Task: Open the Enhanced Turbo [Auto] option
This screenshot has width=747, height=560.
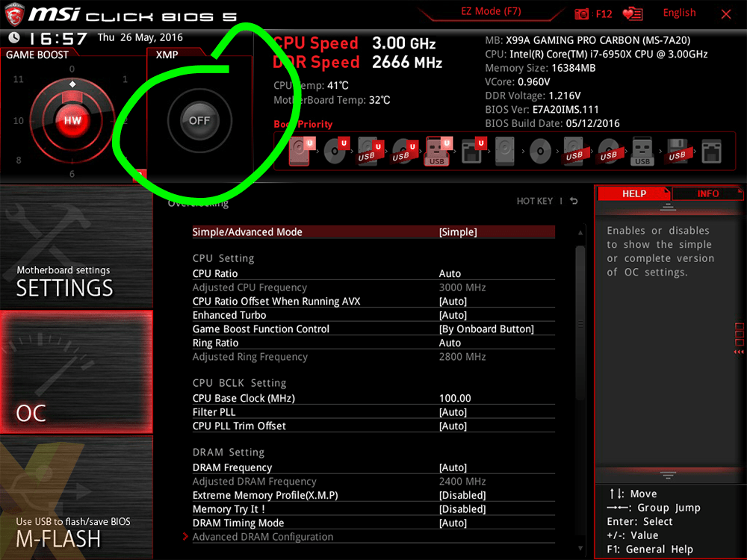Action: (373, 315)
